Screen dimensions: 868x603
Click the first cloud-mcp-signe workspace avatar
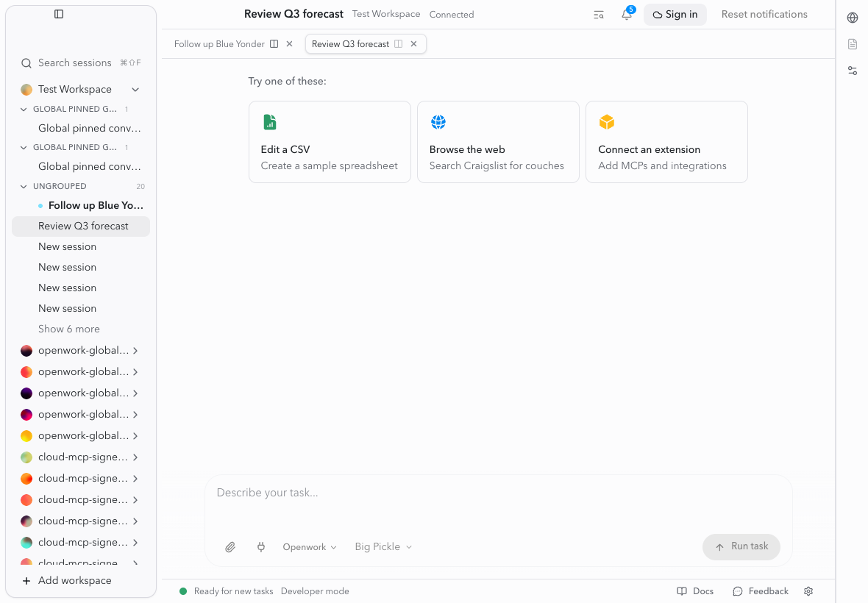click(x=26, y=457)
